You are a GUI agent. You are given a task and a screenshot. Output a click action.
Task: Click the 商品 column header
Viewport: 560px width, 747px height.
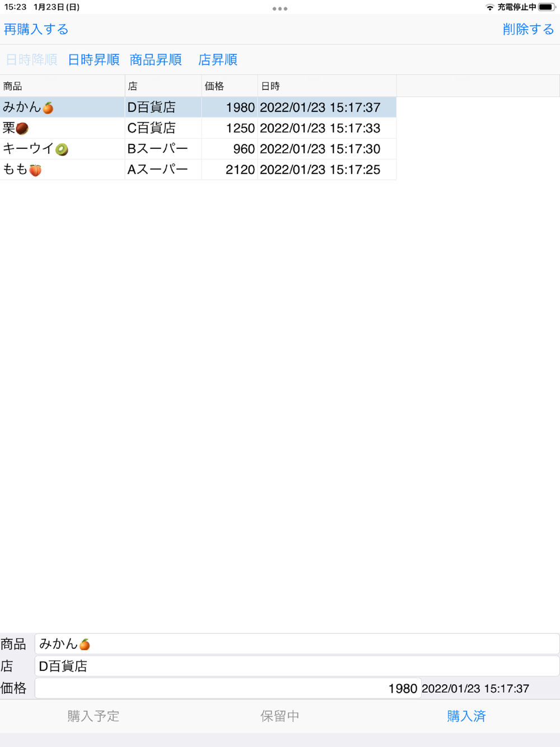[62, 86]
